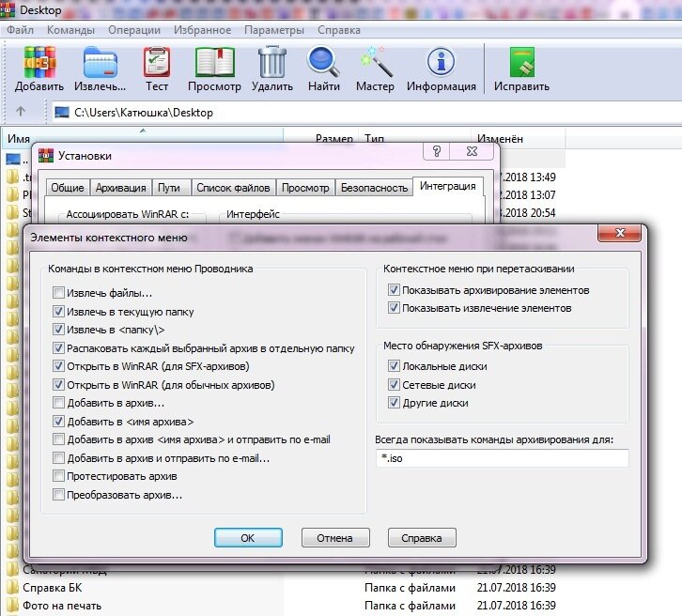Switch to the Просмотр tab in Установки
The image size is (682, 616).
(305, 188)
